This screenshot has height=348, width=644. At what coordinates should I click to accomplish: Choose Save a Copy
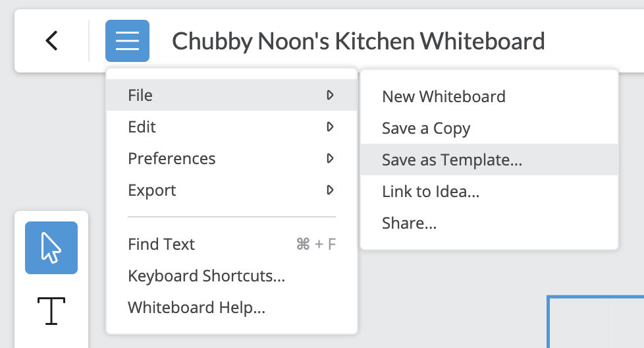coord(489,128)
